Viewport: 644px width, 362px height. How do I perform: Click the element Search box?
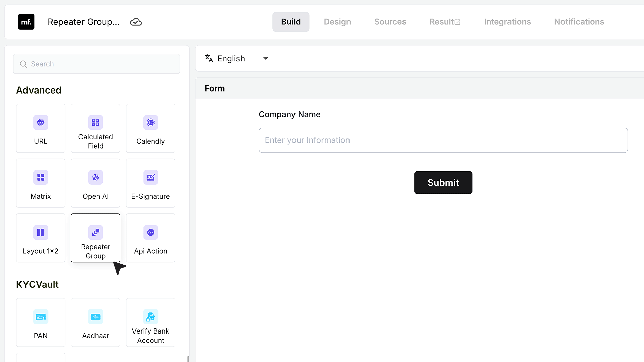coord(97,64)
